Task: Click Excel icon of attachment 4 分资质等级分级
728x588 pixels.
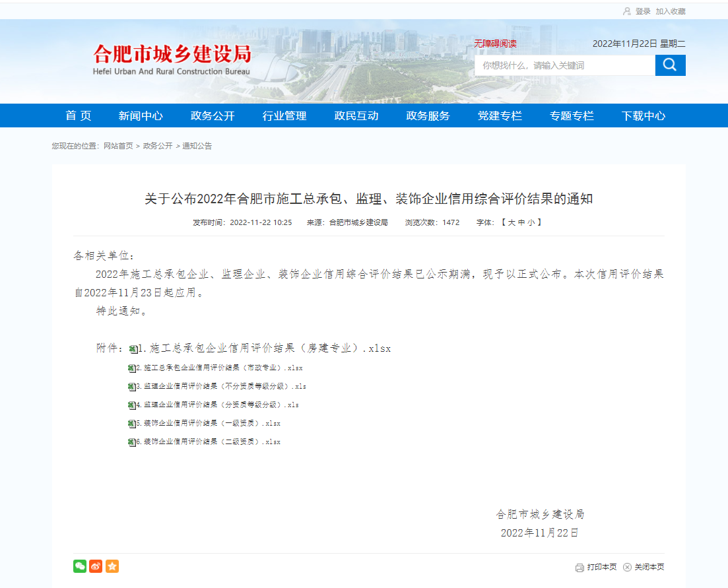Action: pos(132,405)
